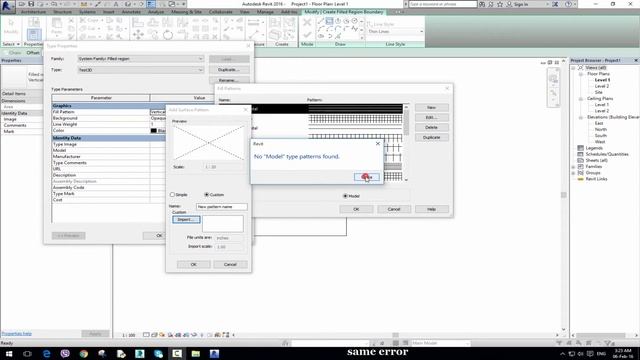Select Level 1 floor plan in Project Browser
Screen dimensions: 640x360
click(x=602, y=80)
